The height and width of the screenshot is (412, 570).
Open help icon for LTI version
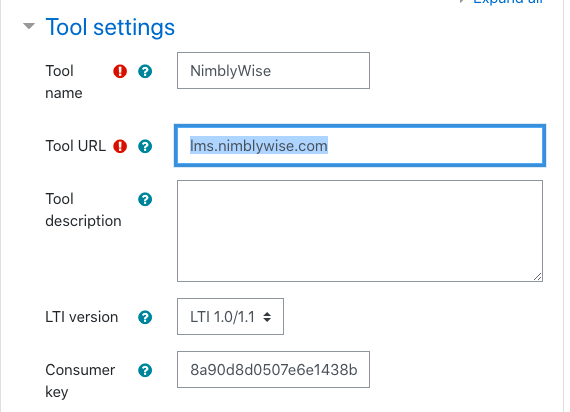coord(145,317)
